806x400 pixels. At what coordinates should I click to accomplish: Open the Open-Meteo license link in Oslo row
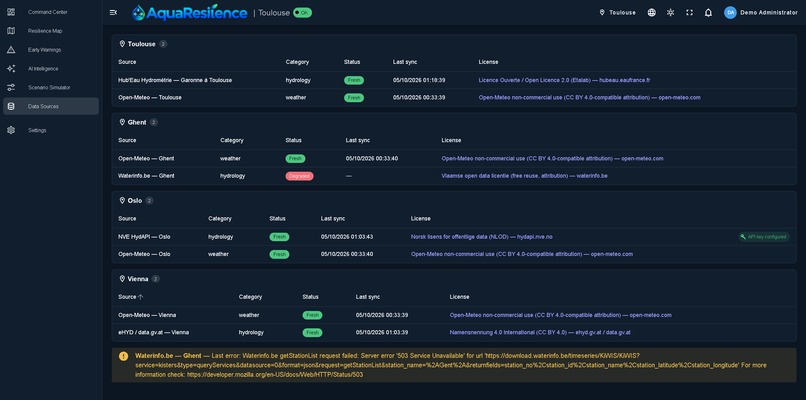tap(522, 254)
